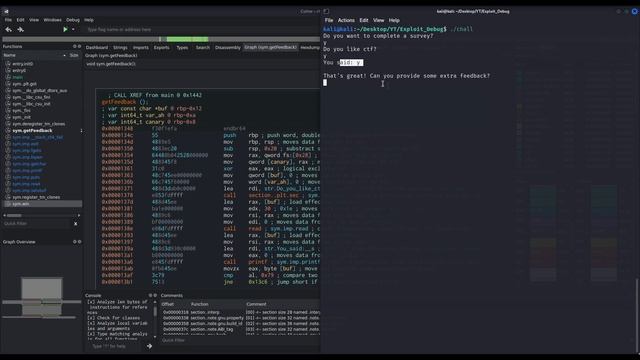Switch to the Strings tab
This screenshot has height=360, width=640.
click(x=120, y=48)
